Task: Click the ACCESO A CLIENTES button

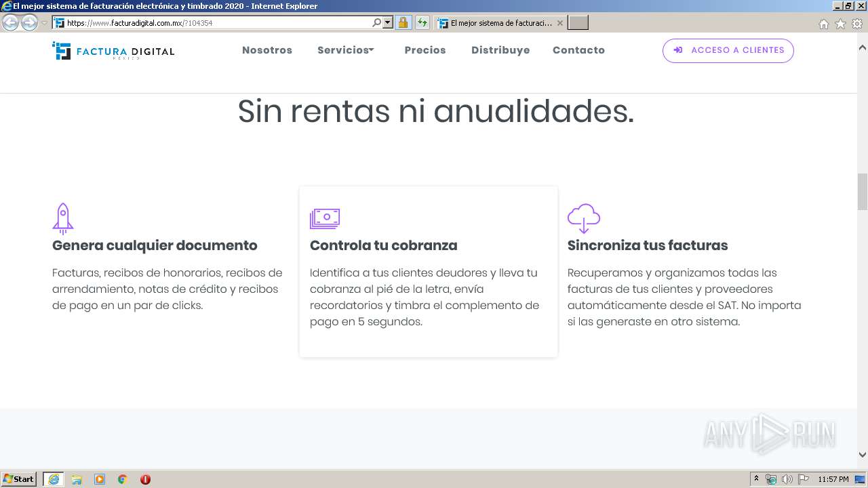Action: click(728, 50)
